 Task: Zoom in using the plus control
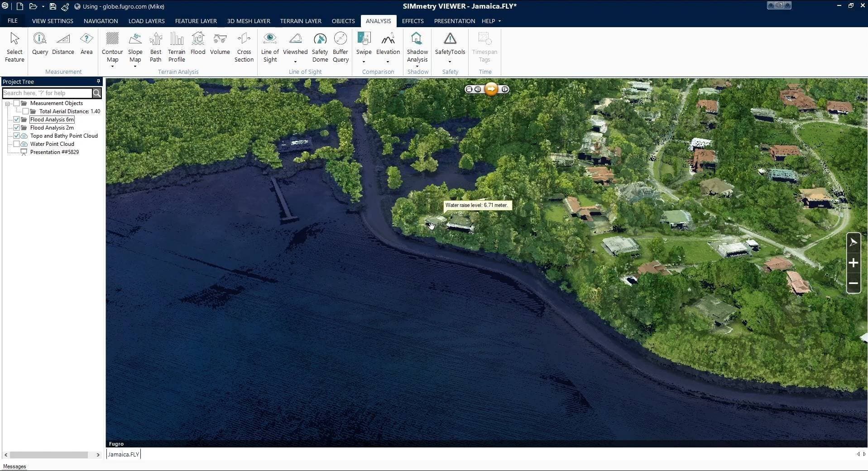click(853, 263)
